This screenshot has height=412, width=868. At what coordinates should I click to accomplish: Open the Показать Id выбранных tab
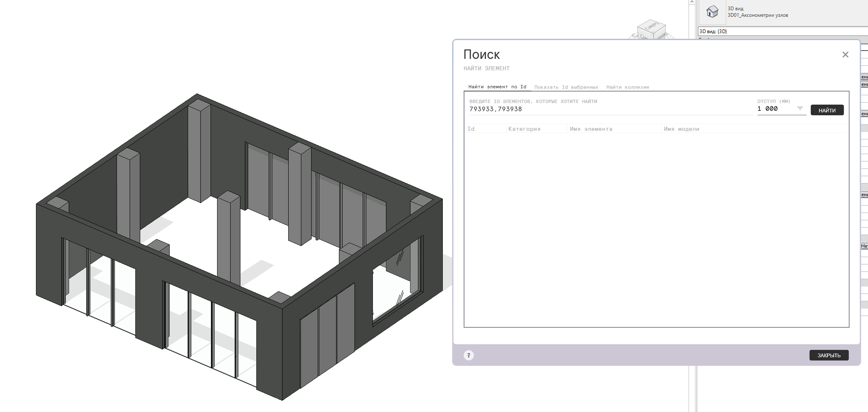click(x=566, y=87)
